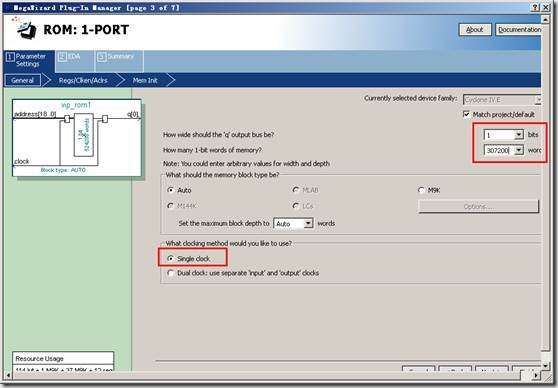Click step 3 Summary number icon

click(x=102, y=57)
